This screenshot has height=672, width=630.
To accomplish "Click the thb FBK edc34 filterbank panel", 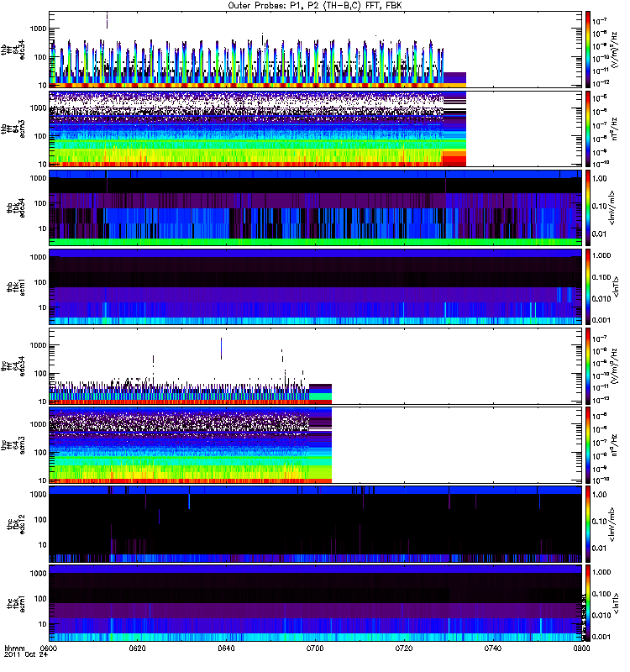I will [315, 207].
